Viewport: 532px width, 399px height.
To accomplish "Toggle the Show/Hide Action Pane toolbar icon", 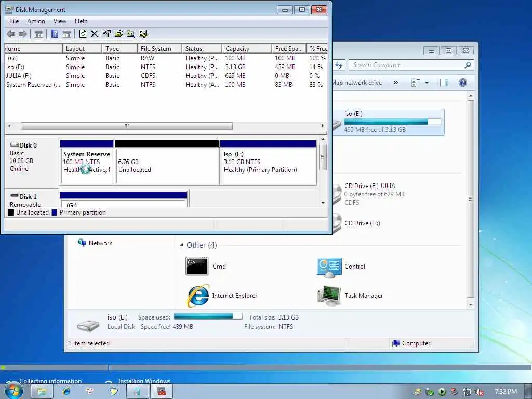I will (x=67, y=34).
